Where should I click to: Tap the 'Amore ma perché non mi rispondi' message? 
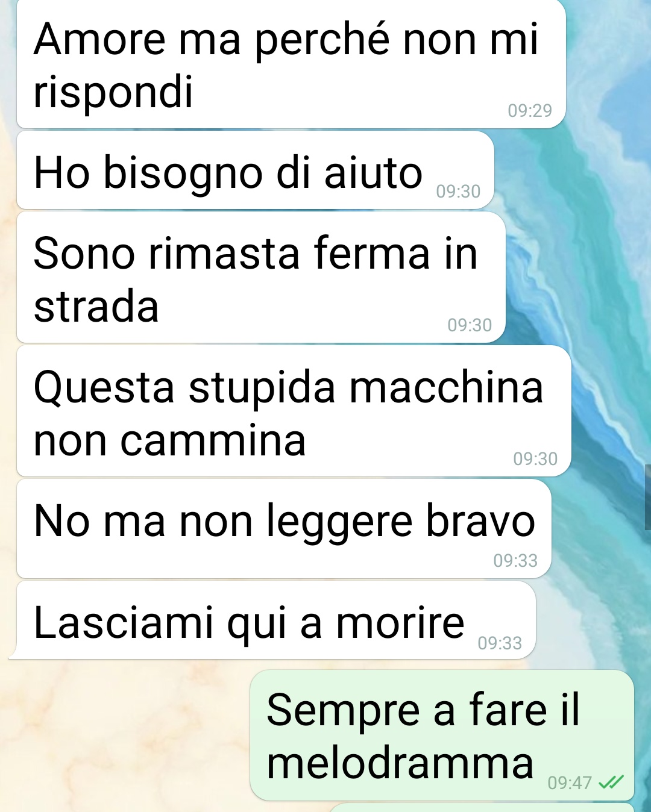(291, 63)
